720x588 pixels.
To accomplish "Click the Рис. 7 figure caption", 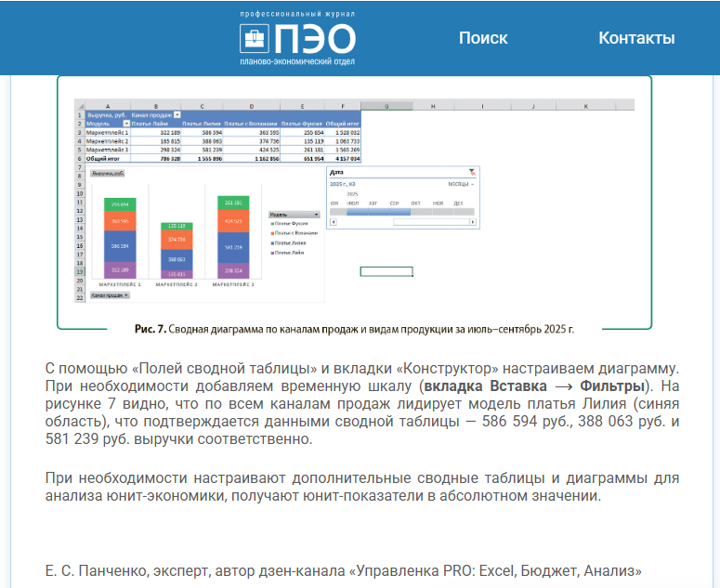I will pos(354,329).
